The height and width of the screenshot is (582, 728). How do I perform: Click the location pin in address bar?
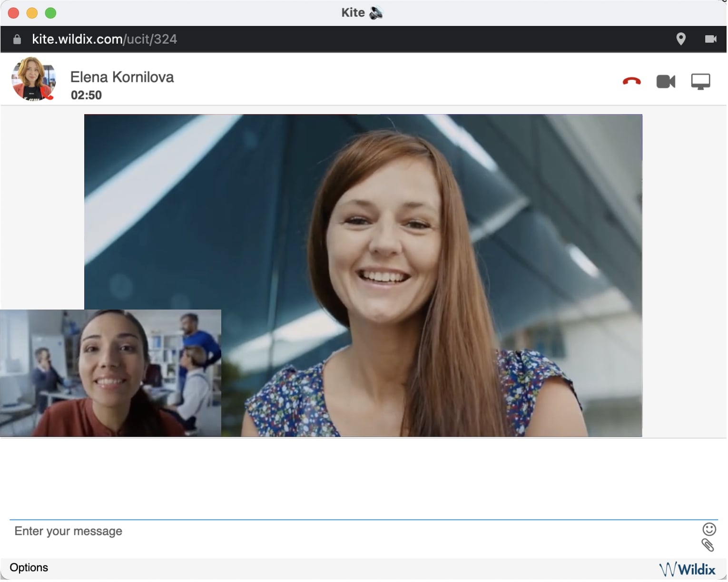(681, 39)
